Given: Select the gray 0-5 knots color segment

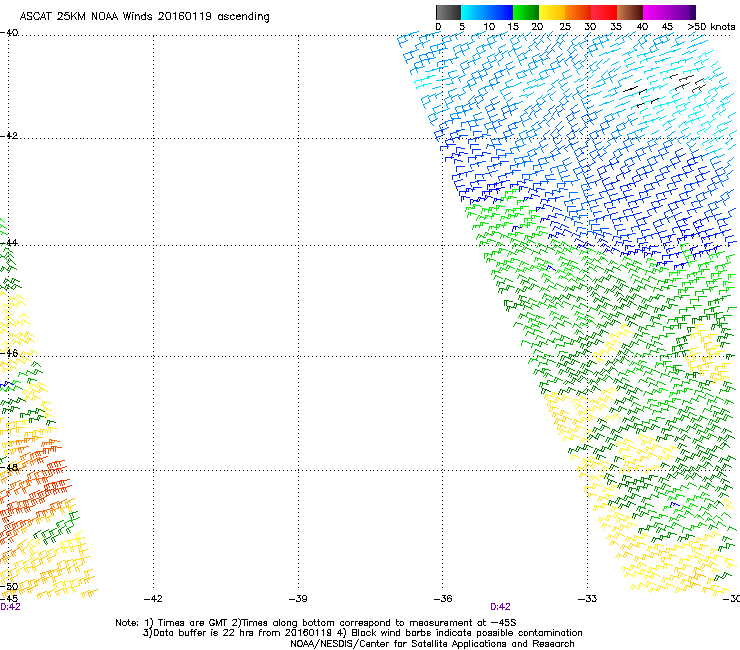Looking at the screenshot, I should pos(448,12).
